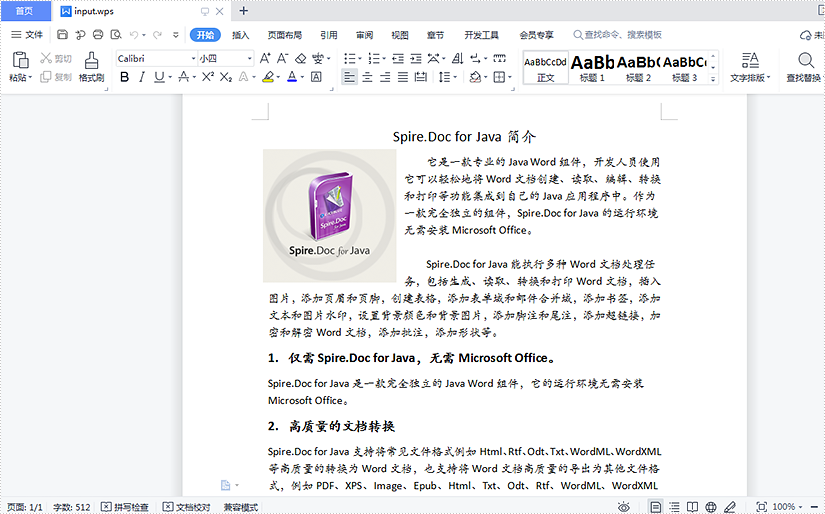Image resolution: width=825 pixels, height=514 pixels.
Task: Click the Save icon in quick access toolbar
Action: pyautogui.click(x=62, y=35)
